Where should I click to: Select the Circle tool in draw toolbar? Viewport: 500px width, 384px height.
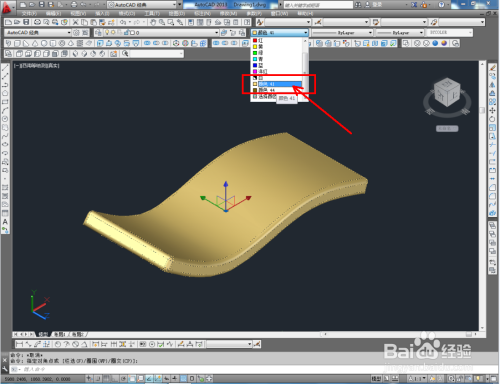point(5,119)
